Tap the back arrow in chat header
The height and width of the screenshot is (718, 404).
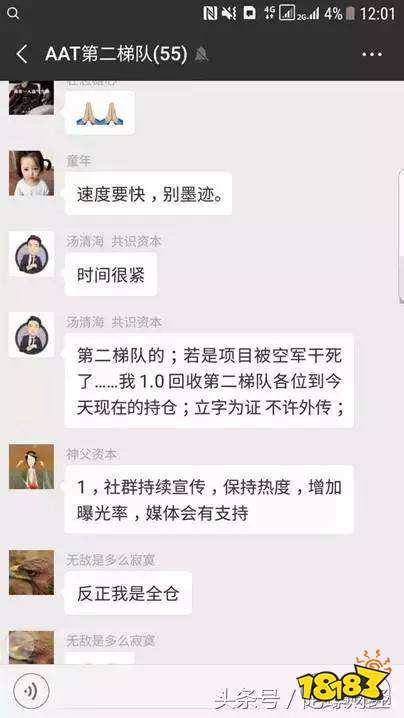22,54
